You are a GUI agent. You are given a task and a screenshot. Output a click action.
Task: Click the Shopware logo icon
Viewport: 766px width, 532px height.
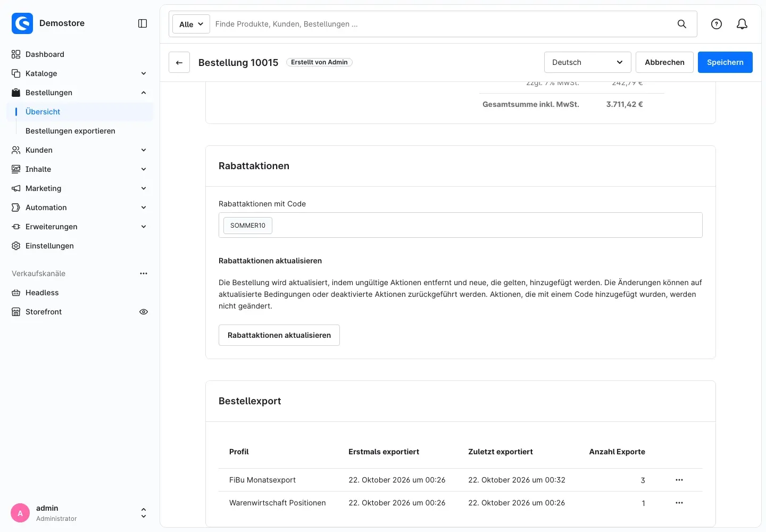pyautogui.click(x=22, y=23)
